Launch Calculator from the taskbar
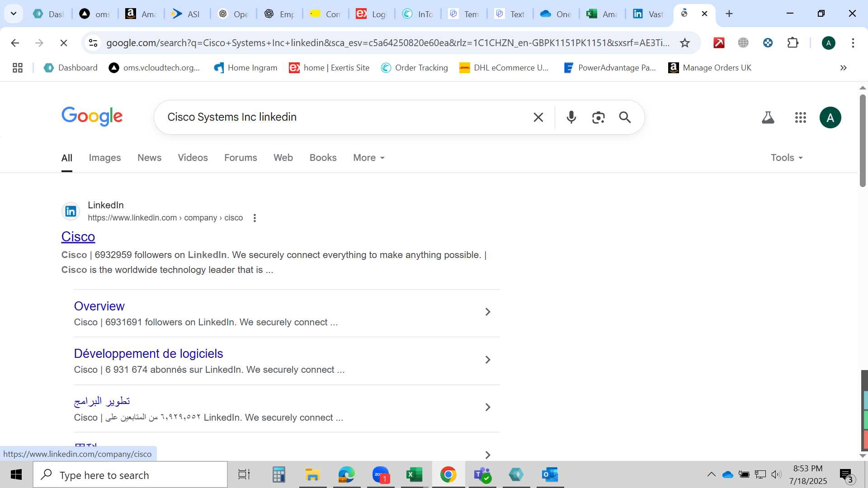 [278, 475]
